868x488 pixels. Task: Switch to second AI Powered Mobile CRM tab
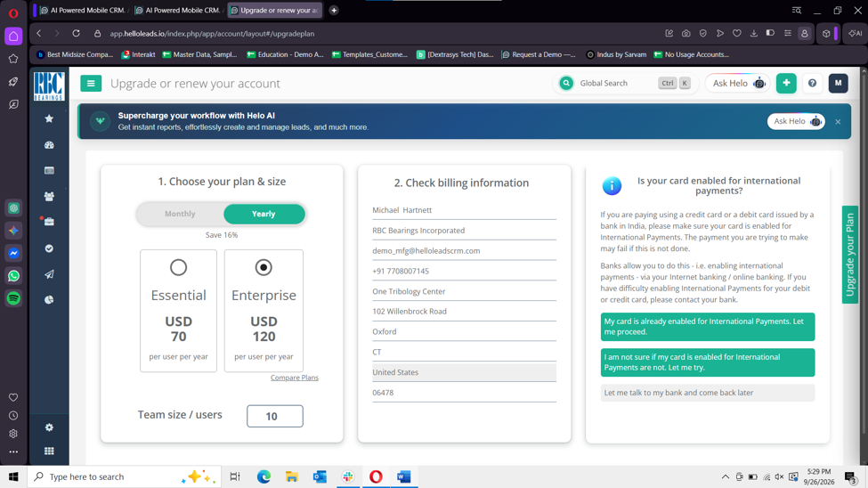(x=179, y=10)
